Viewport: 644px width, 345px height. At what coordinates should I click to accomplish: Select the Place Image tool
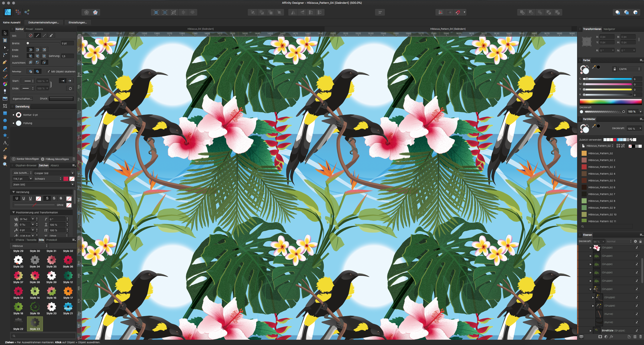tap(5, 99)
